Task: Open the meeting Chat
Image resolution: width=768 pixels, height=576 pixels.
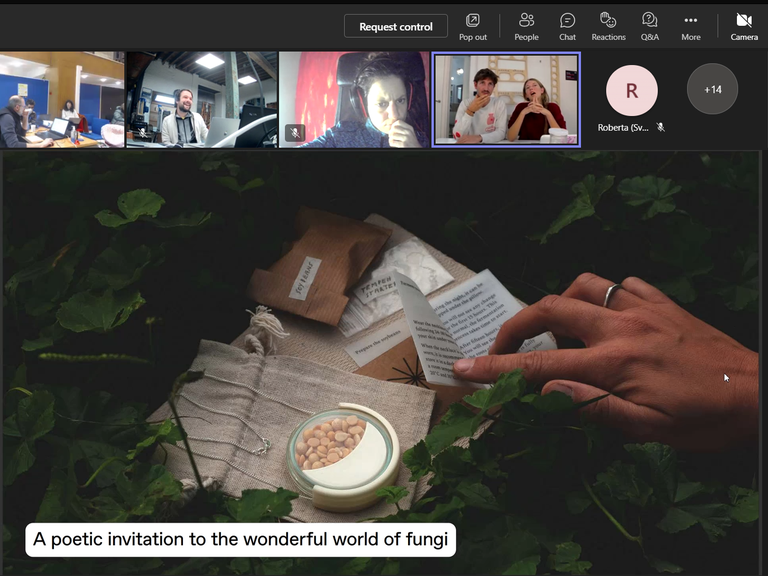Action: 567,26
